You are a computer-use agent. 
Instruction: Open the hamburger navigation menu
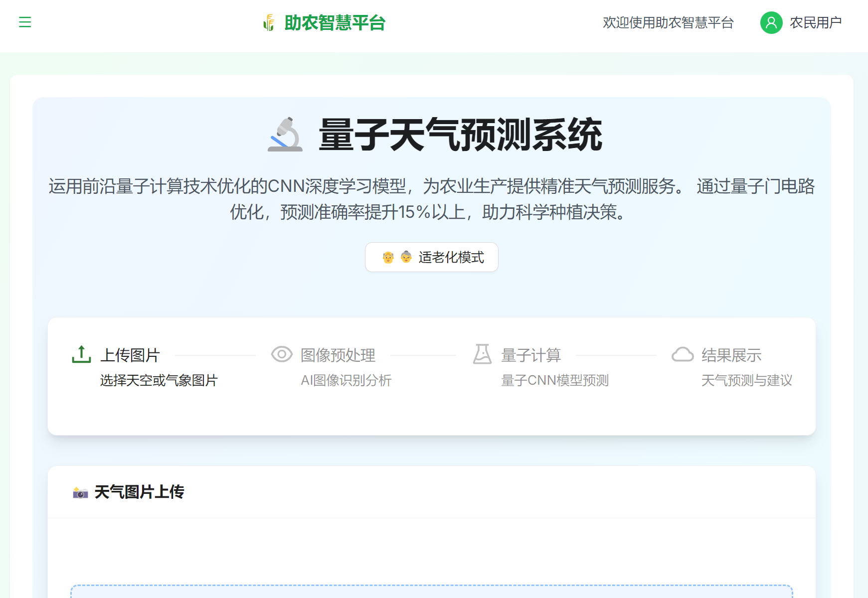pos(25,22)
